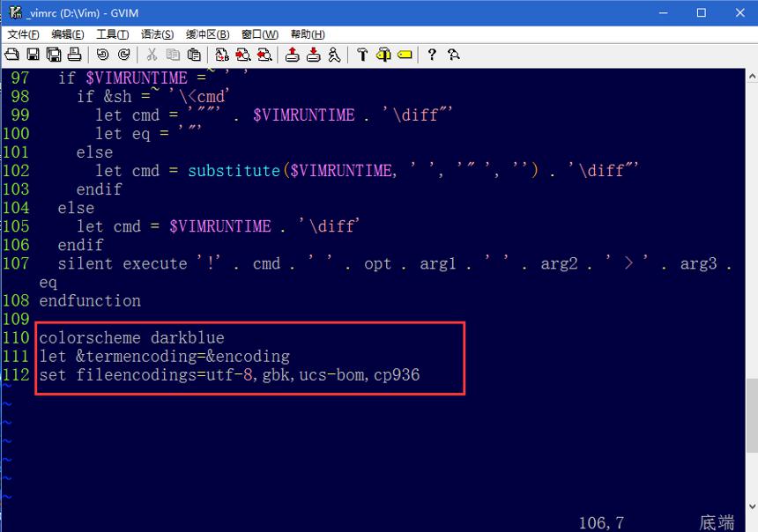Click the Save All files icon
The width and height of the screenshot is (758, 532).
(54, 55)
